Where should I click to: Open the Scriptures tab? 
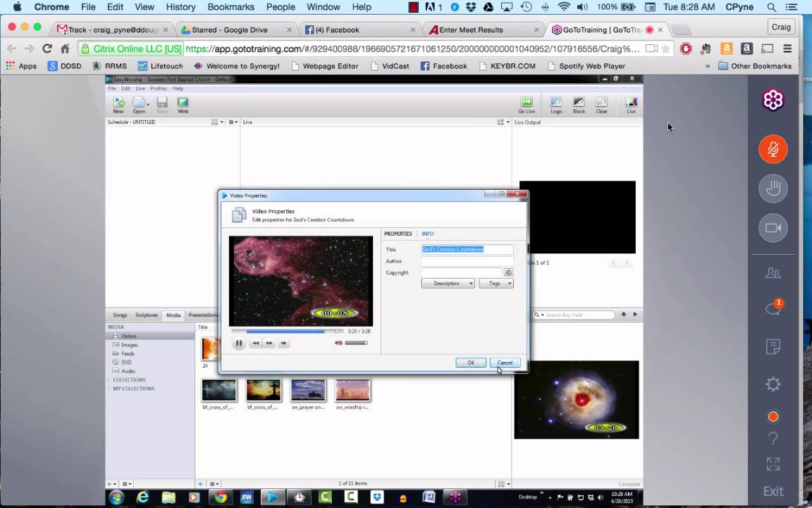pos(147,315)
